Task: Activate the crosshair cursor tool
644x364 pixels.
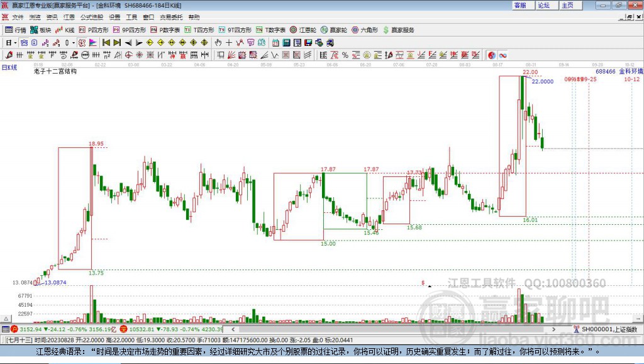Action: click(x=229, y=42)
